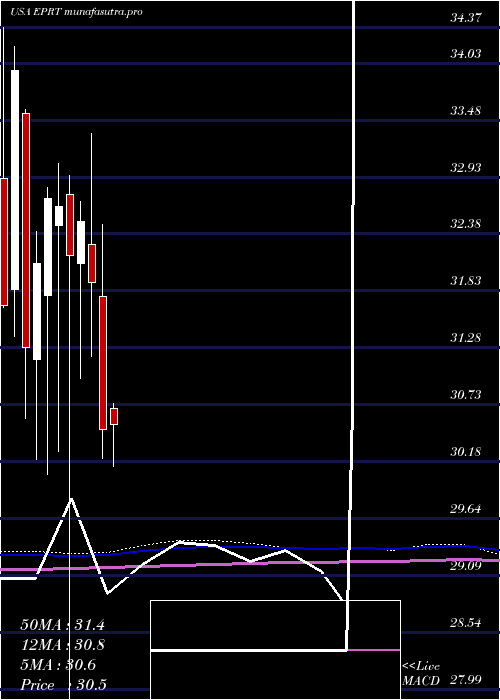Select the 30.18 price axis label

(466, 452)
